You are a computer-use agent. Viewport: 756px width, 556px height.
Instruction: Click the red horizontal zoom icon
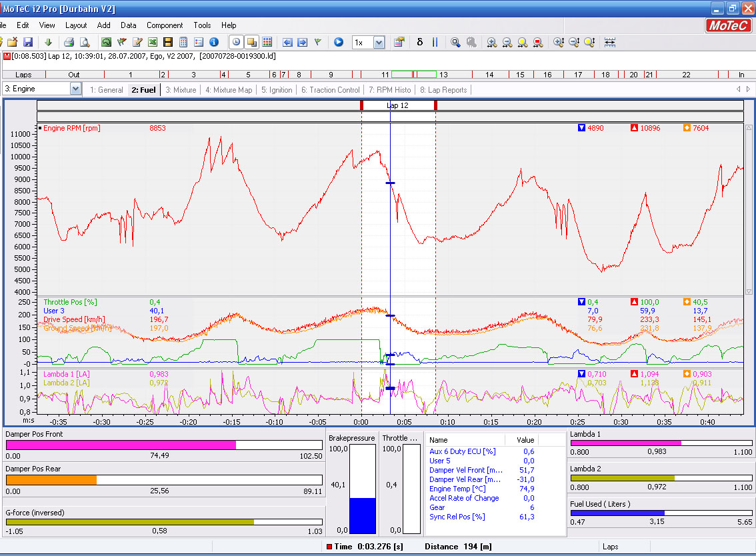click(538, 43)
